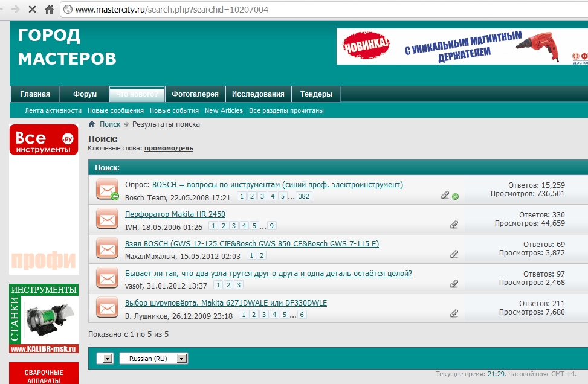Open Перфоратор Makita HR 2450 thread title
Image resolution: width=588 pixels, height=384 pixels.
175,214
